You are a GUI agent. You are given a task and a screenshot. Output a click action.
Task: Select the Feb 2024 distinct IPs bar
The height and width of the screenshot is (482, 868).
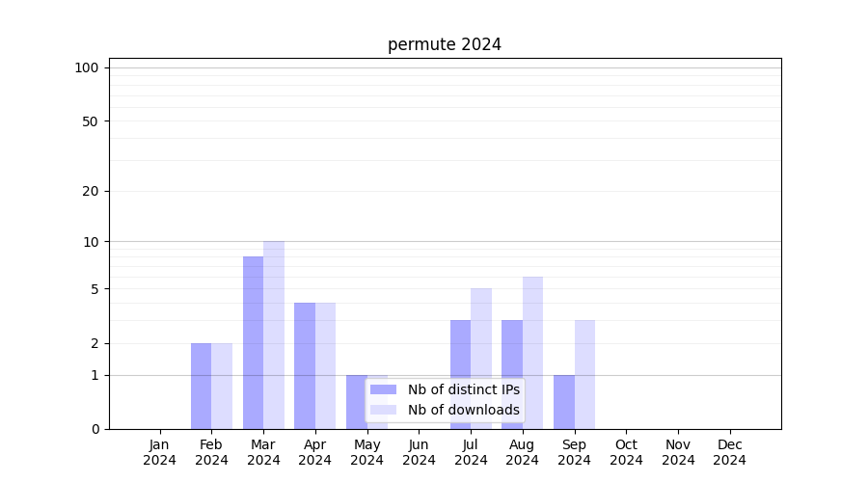pos(201,386)
